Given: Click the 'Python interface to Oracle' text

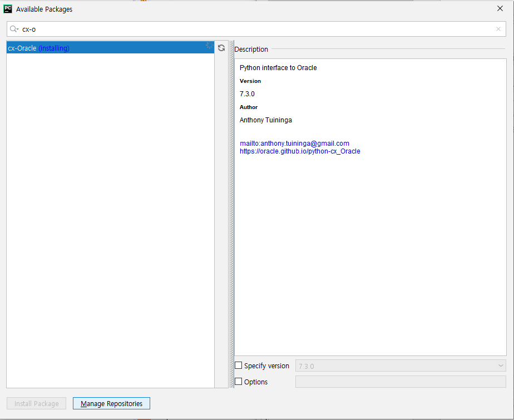Looking at the screenshot, I should pos(278,67).
